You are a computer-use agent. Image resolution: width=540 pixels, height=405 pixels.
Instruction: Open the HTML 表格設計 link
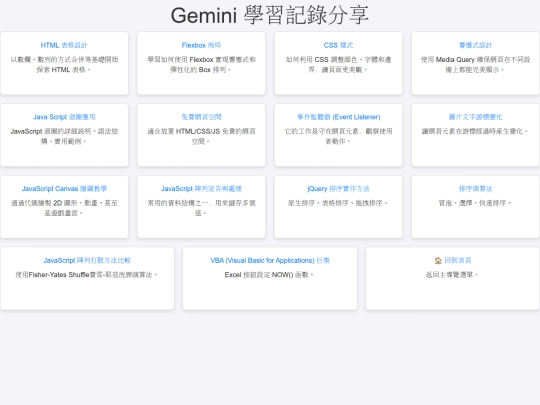pos(64,45)
